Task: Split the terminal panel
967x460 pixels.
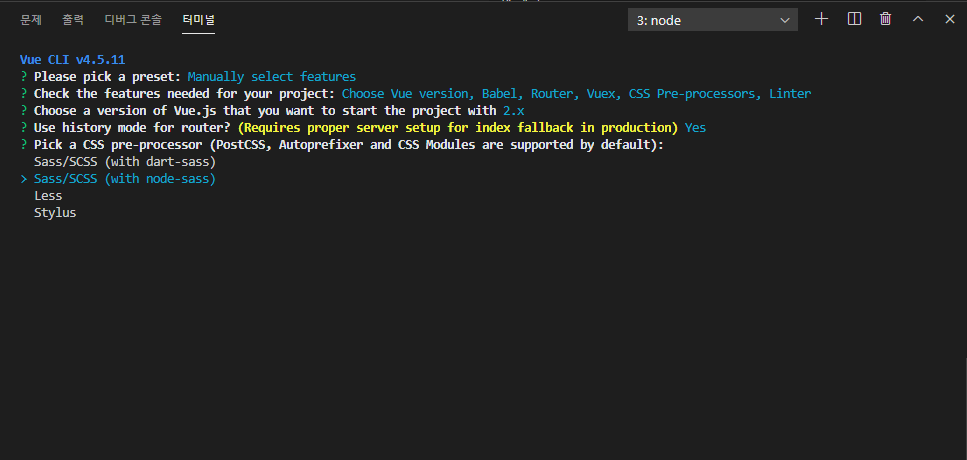Action: (x=854, y=19)
